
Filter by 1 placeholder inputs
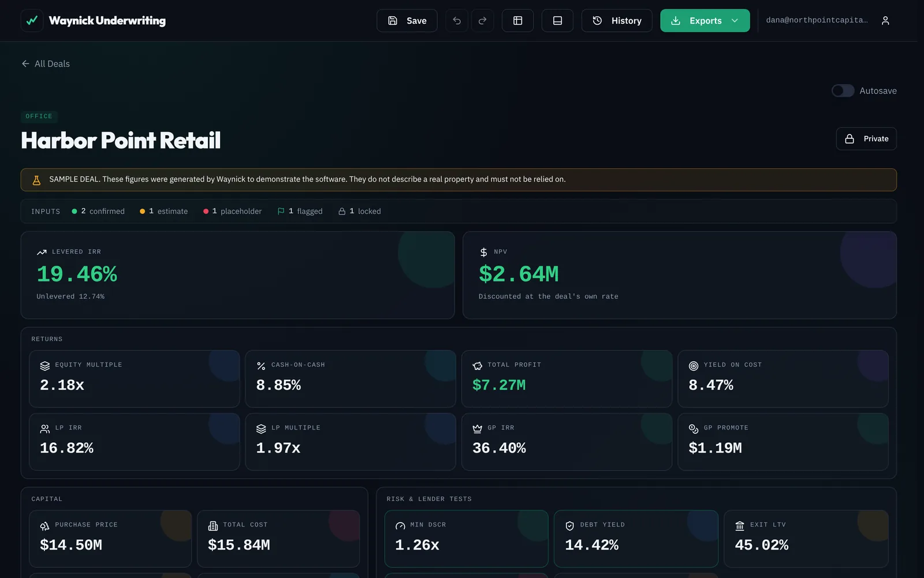(233, 212)
